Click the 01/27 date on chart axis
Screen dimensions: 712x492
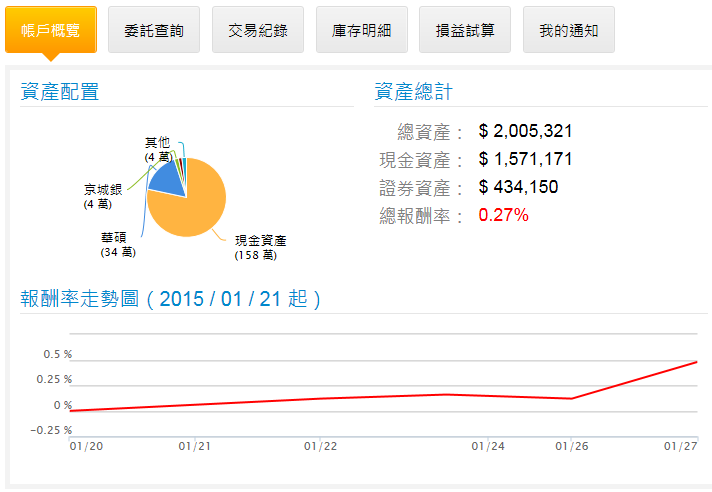click(681, 446)
